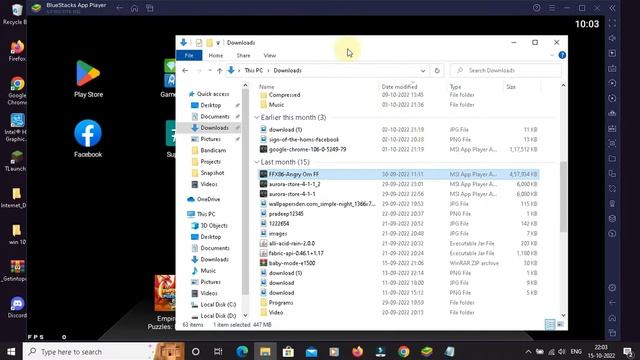The height and width of the screenshot is (360, 640).
Task: Open recent locations dropdown arrow
Action: point(210,71)
